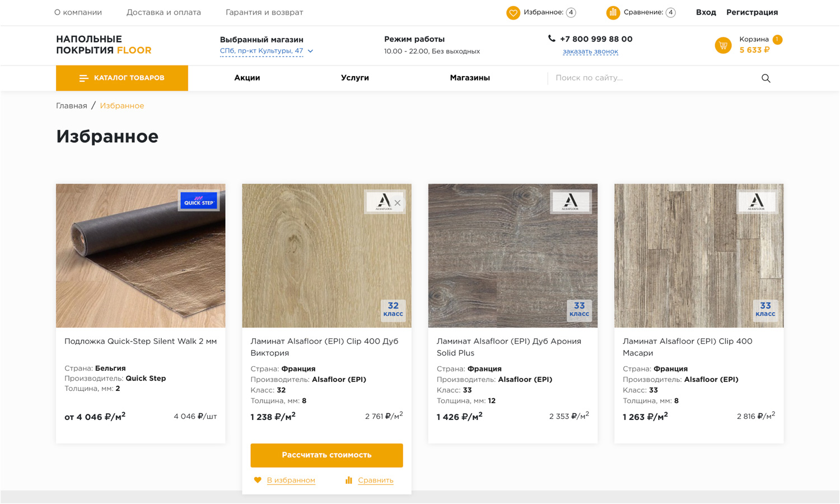Click the phone handset icon
Screen dimensions: 840x504
point(552,39)
